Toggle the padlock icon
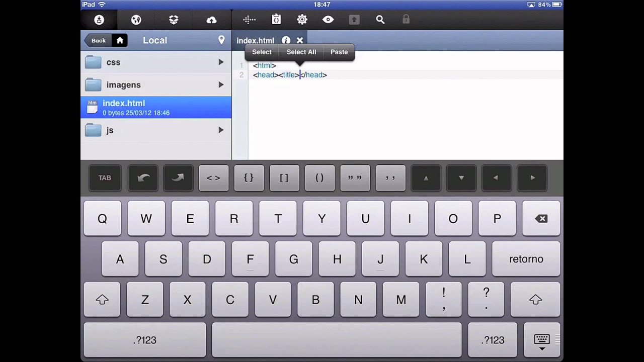The width and height of the screenshot is (644, 362). [x=406, y=19]
